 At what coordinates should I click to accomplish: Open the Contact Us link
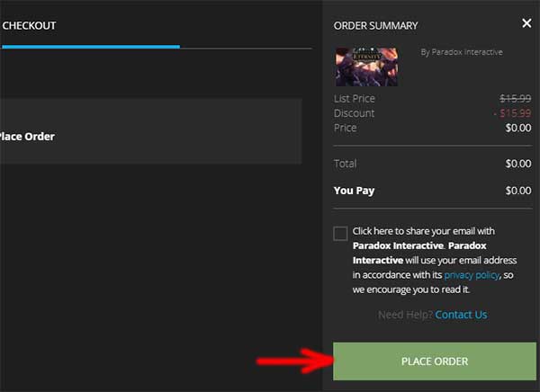[x=461, y=315]
